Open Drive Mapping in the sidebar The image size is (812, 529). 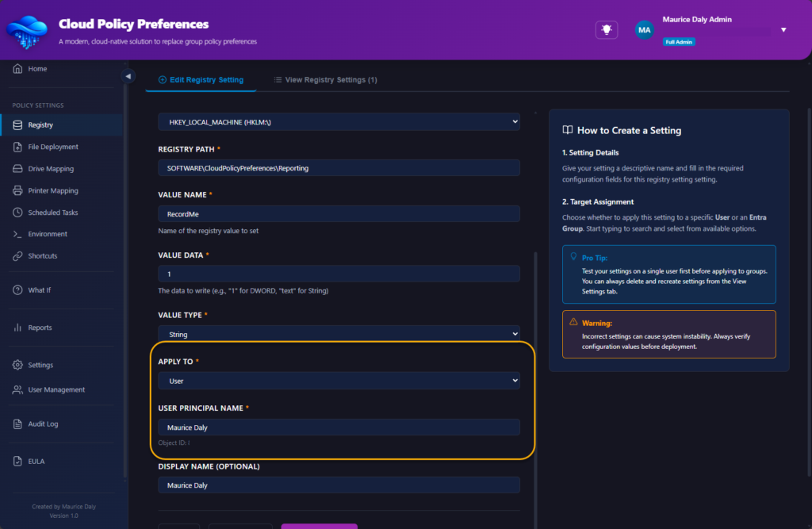(50, 169)
